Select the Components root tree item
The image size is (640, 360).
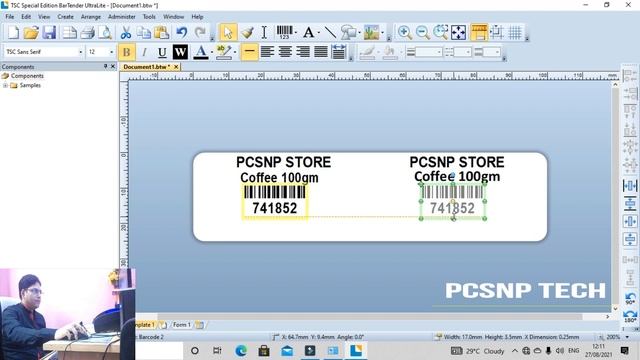pos(27,76)
